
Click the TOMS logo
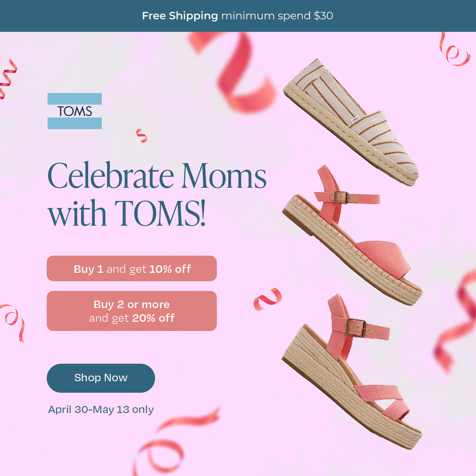click(75, 111)
